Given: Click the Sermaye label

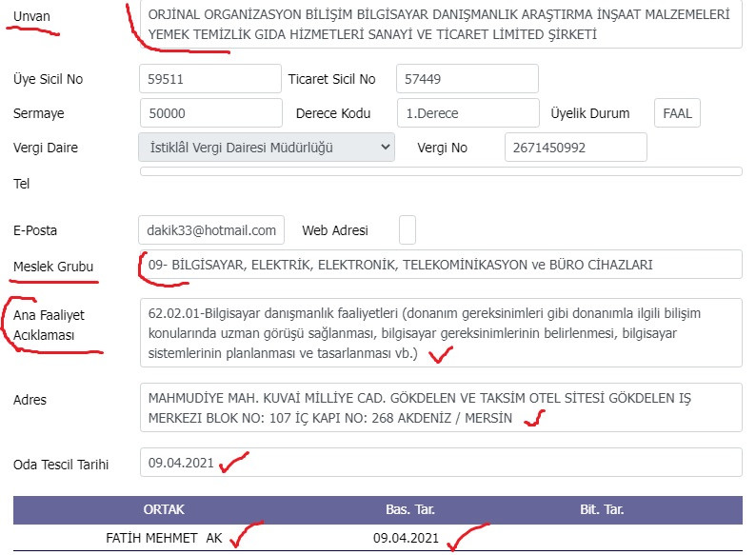Looking at the screenshot, I should coord(39,113).
